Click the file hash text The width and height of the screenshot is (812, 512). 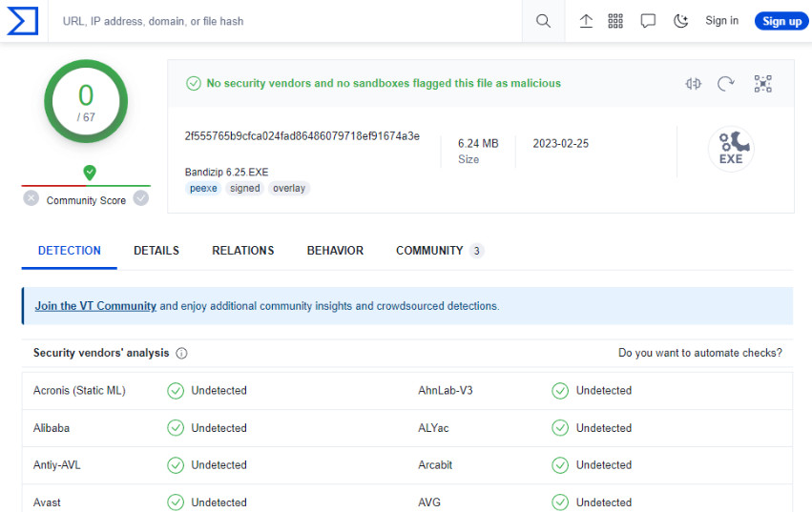point(302,136)
